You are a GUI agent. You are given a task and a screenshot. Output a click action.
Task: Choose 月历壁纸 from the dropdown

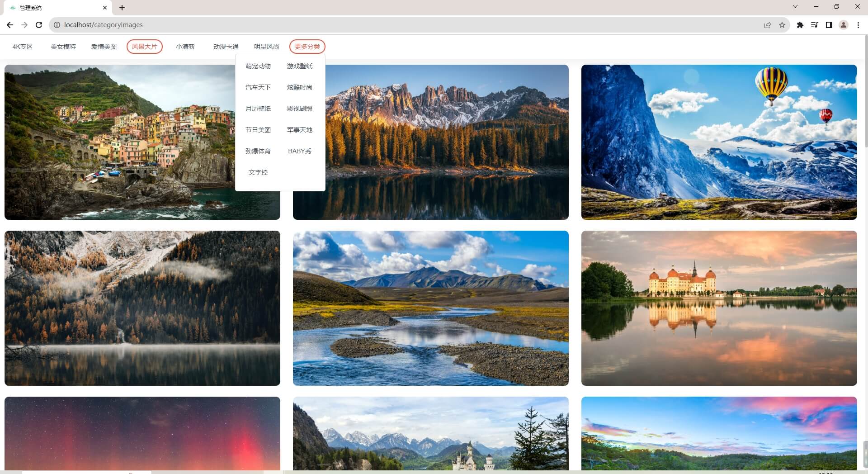point(258,109)
